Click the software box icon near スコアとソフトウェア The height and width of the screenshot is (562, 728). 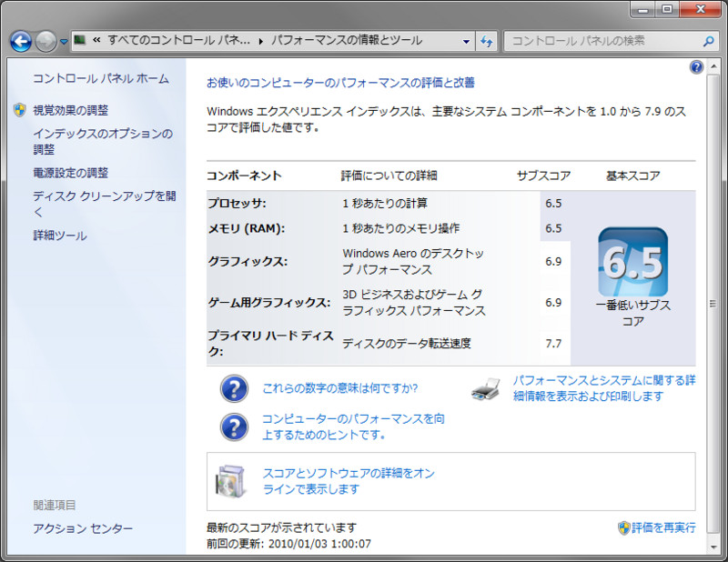coord(230,482)
